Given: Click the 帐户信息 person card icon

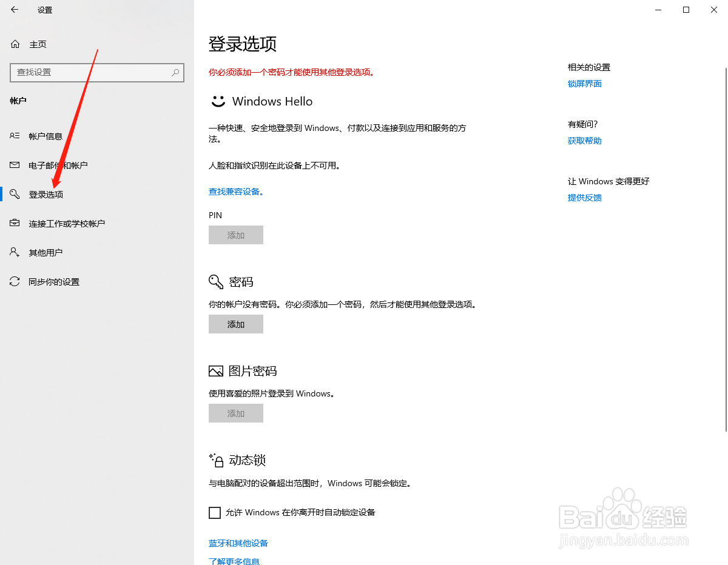Looking at the screenshot, I should (x=15, y=136).
